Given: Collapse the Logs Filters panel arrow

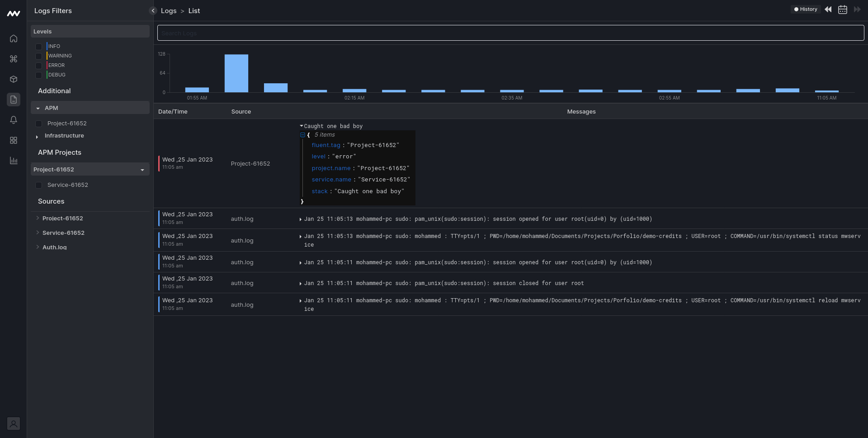Looking at the screenshot, I should [153, 11].
